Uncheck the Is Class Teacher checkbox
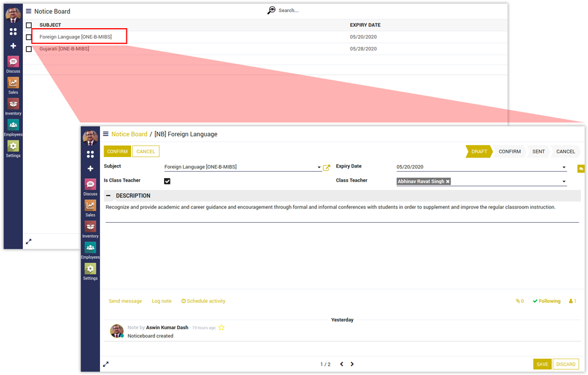Screen dimensions: 588x375 (167, 181)
